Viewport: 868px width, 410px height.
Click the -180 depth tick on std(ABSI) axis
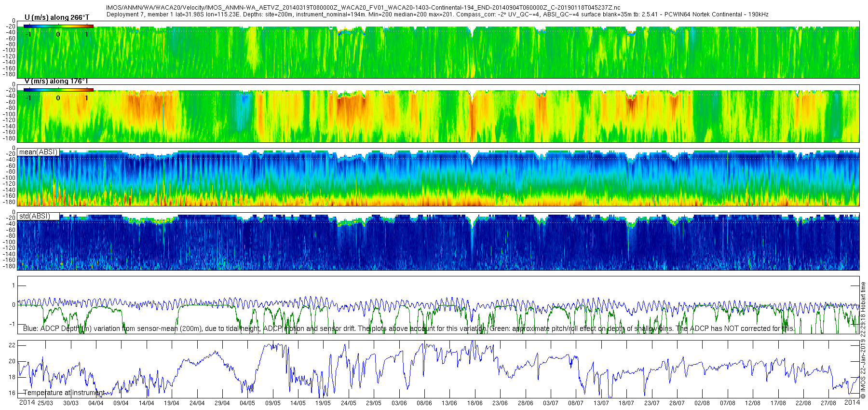(10, 266)
